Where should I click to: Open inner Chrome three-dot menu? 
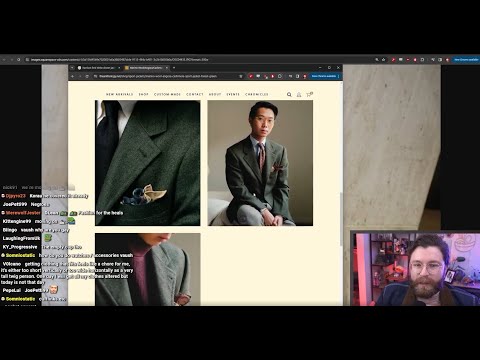pos(339,76)
